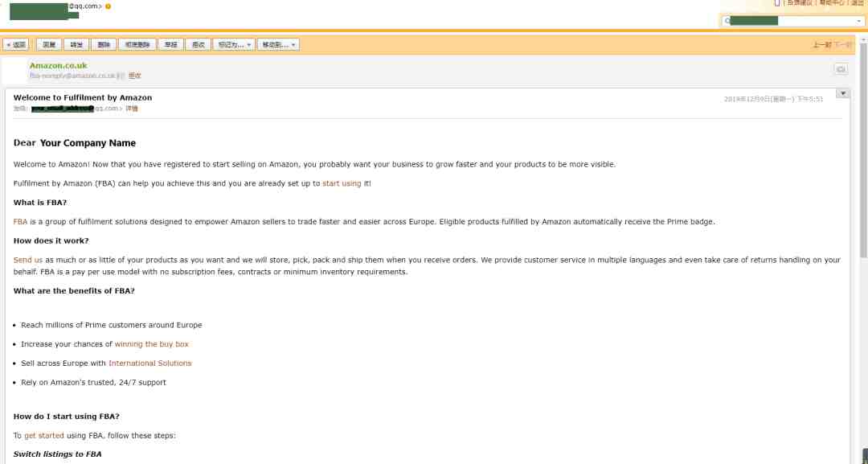
Task: Click the account status icon beside qq.com address
Action: point(108,6)
